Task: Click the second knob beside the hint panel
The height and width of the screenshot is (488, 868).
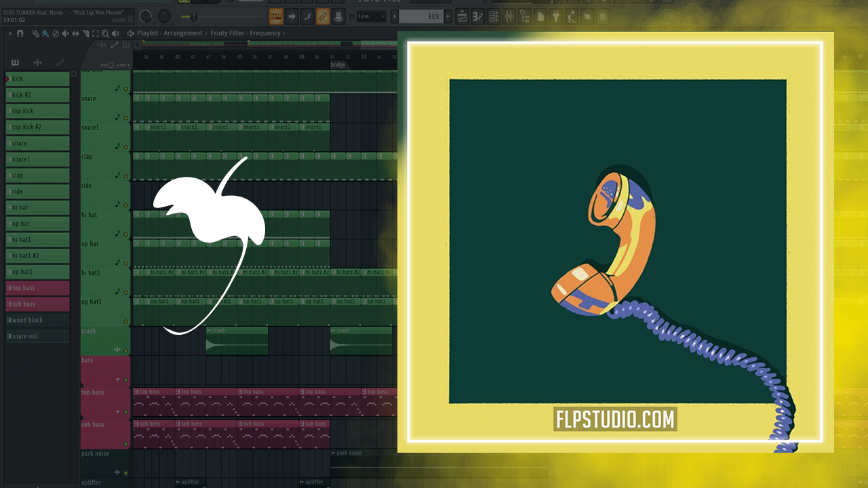Action: tap(165, 16)
